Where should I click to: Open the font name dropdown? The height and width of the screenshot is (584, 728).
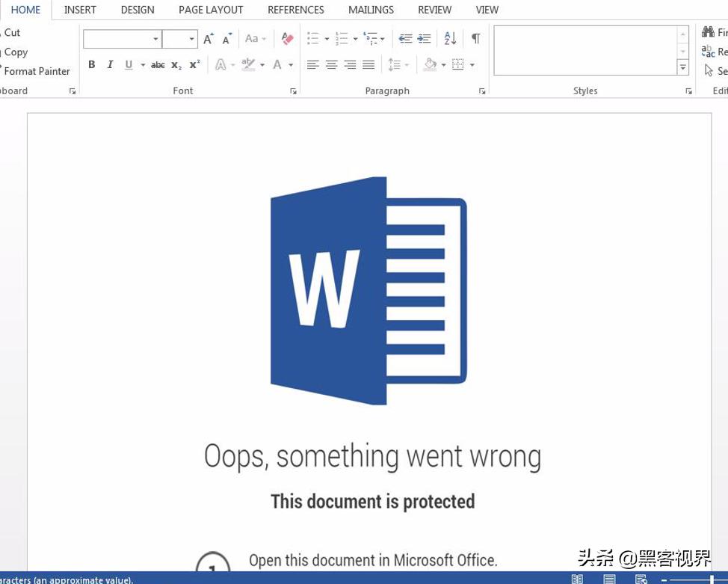155,39
